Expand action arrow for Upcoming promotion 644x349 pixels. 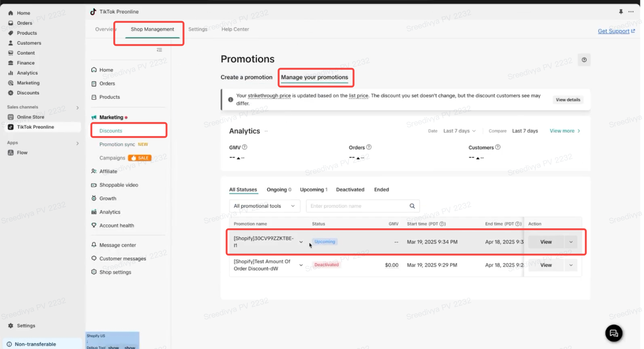click(571, 242)
